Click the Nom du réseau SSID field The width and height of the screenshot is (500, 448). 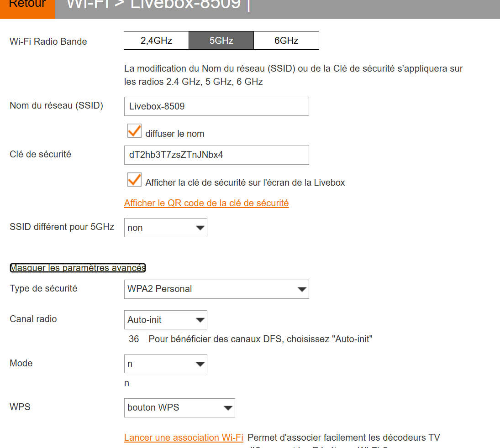[x=216, y=106]
